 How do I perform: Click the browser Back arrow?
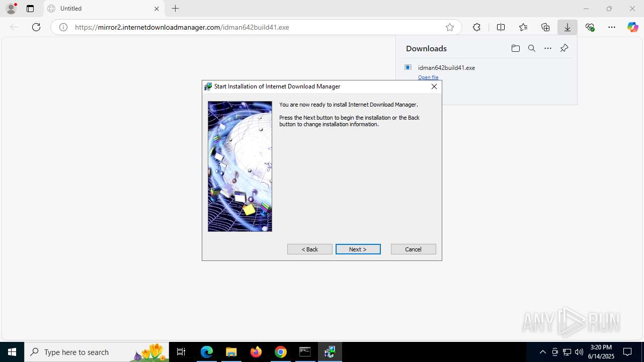click(x=14, y=27)
